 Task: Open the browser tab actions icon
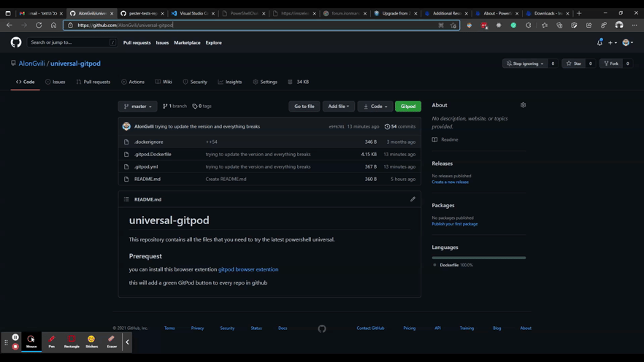(x=8, y=13)
